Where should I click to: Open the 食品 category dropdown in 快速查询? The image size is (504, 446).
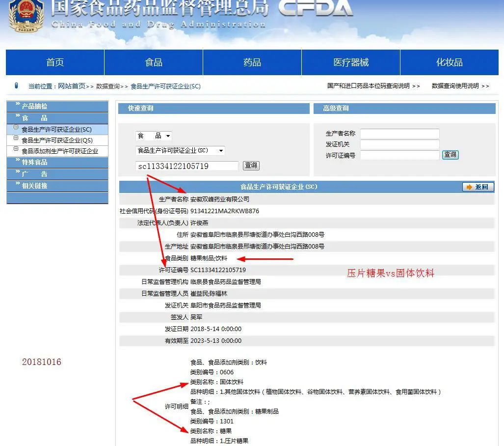tap(154, 136)
